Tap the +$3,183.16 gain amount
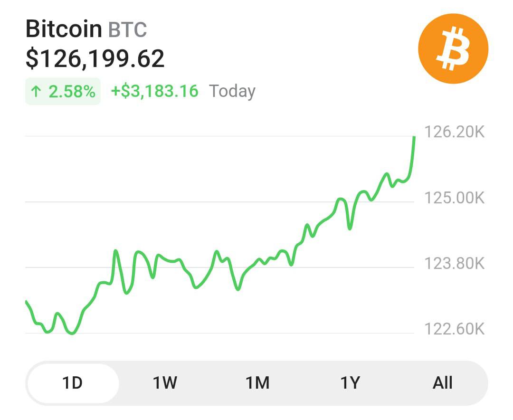513x420 pixels. click(154, 91)
